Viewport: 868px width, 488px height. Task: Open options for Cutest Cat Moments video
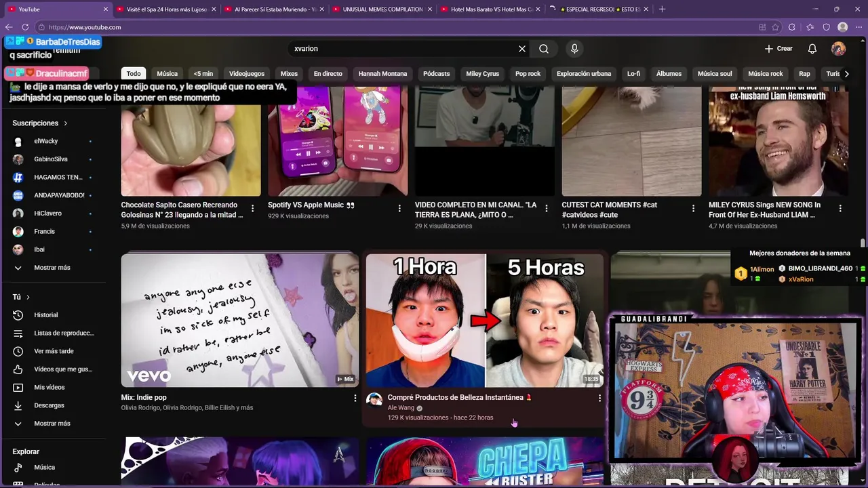pyautogui.click(x=693, y=209)
